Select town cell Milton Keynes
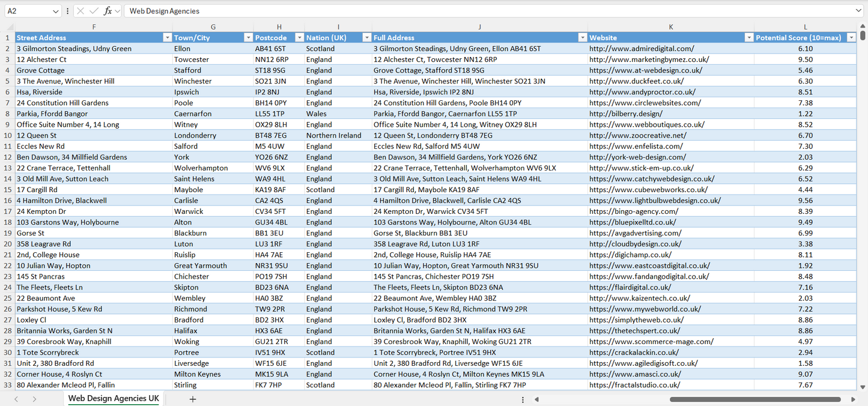 pyautogui.click(x=213, y=374)
